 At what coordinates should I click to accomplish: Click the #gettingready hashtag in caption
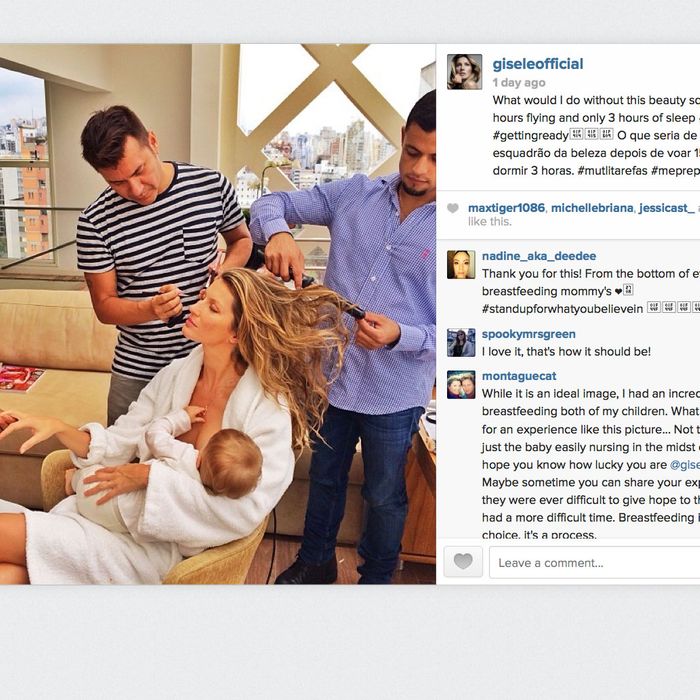coord(530,136)
